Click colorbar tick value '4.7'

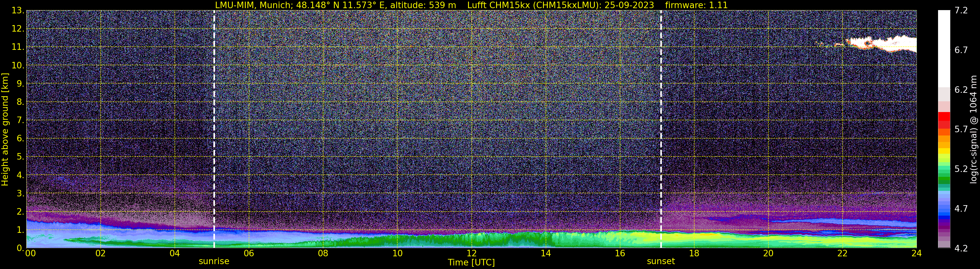[x=961, y=208]
